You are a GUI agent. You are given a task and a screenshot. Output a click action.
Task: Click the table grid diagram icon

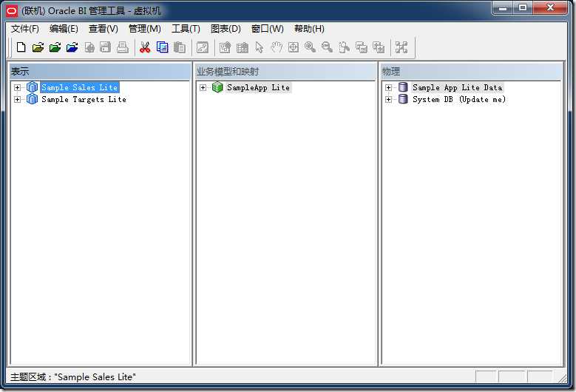coord(242,47)
